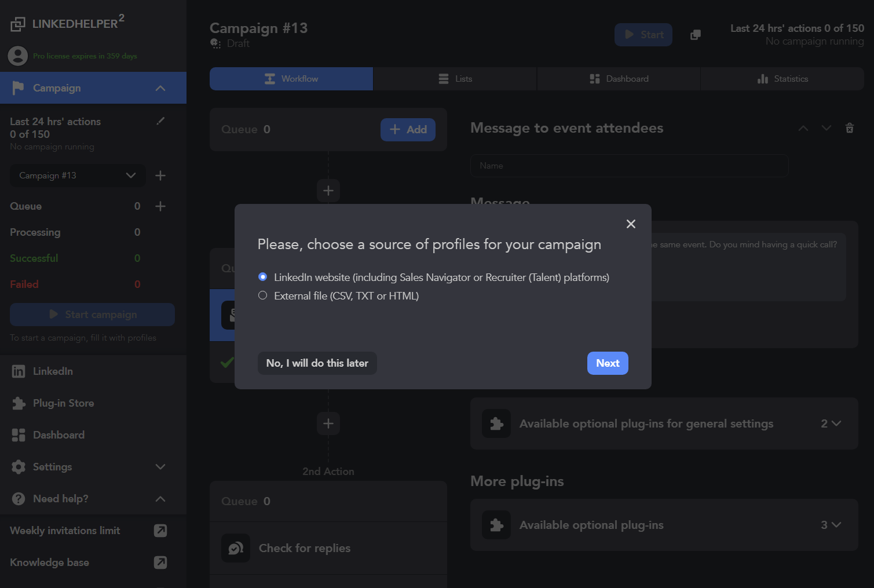Open the Workflow tab
Screen dimensions: 874x588
click(291, 79)
